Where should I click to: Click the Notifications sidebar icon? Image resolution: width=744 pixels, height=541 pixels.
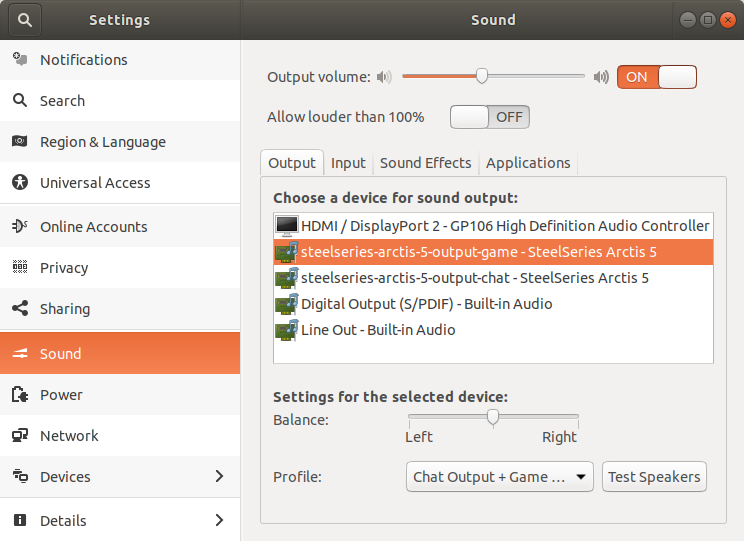20,59
